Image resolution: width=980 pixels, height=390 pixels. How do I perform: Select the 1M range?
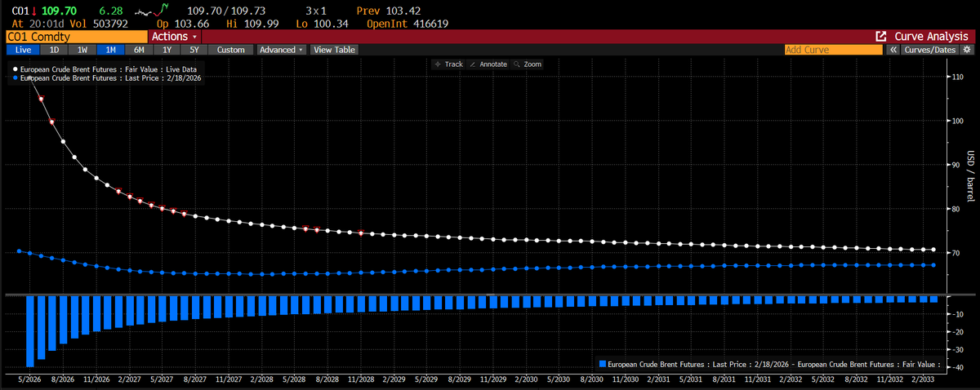[109, 50]
